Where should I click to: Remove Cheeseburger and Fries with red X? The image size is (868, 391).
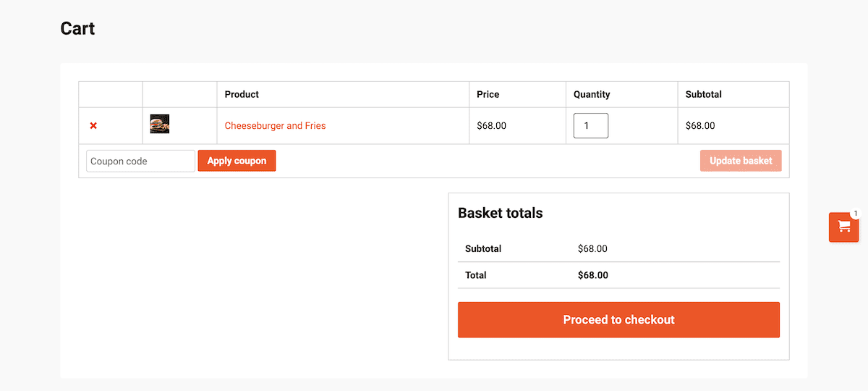93,126
